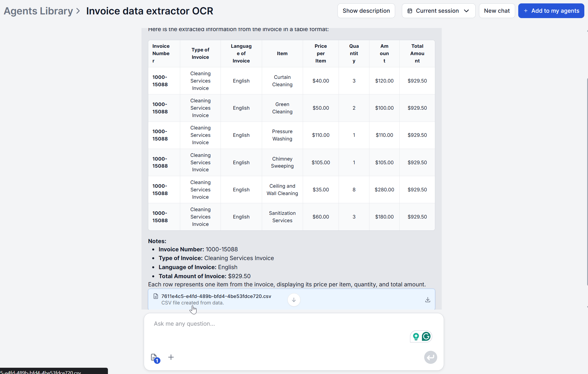Screen dimensions: 588x374
Task: Select the Green Cleaning item cell
Action: pos(282,108)
